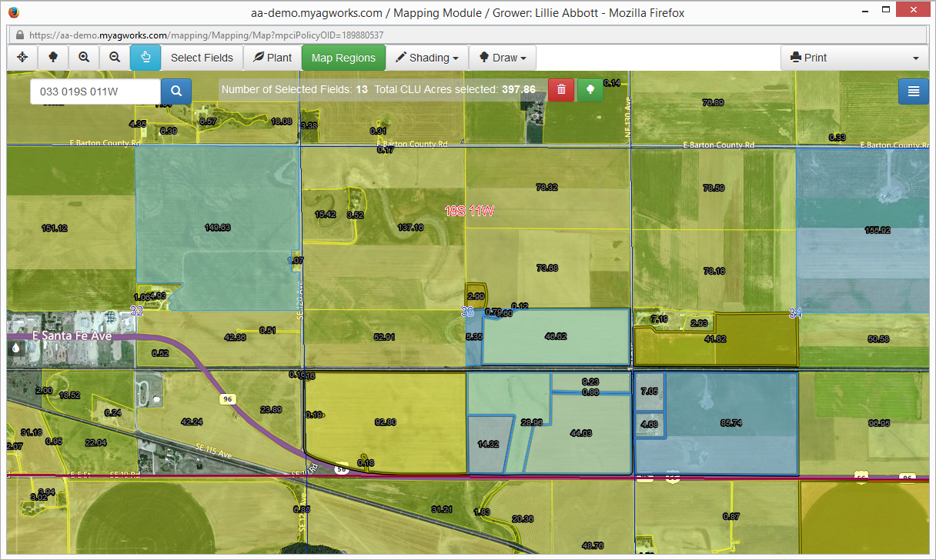Viewport: 936px width, 560px height.
Task: Delete the selected fields with the red trash button
Action: pos(561,89)
